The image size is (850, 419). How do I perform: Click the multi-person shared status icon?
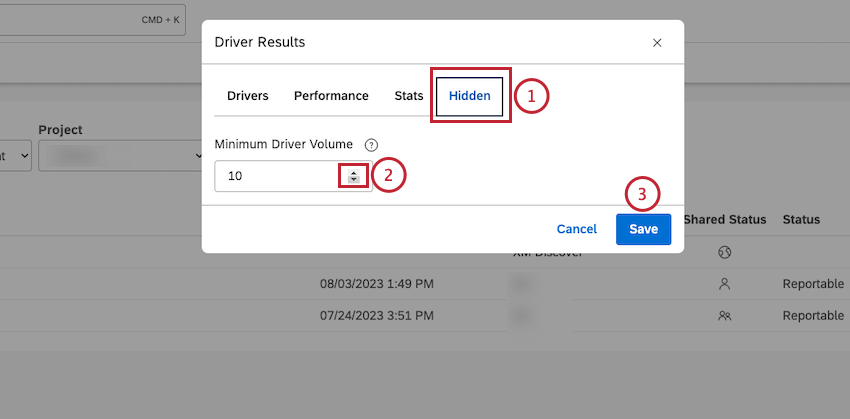pyautogui.click(x=725, y=315)
